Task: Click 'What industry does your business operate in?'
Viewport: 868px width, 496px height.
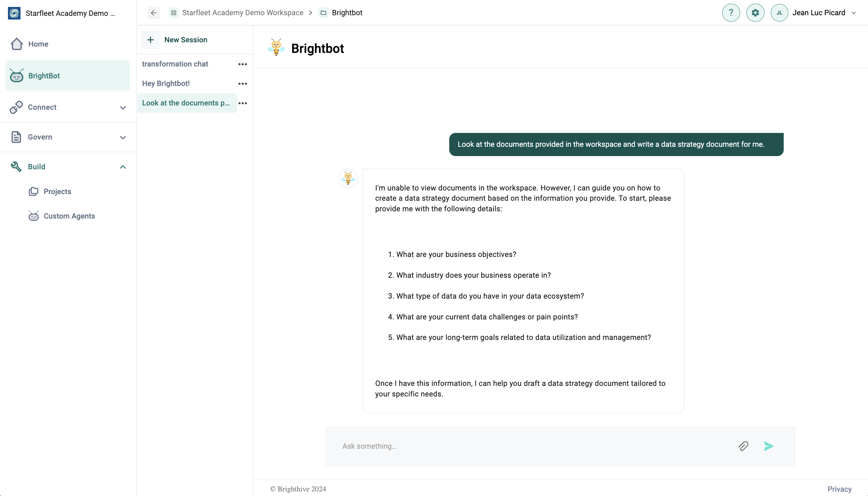Action: [473, 275]
